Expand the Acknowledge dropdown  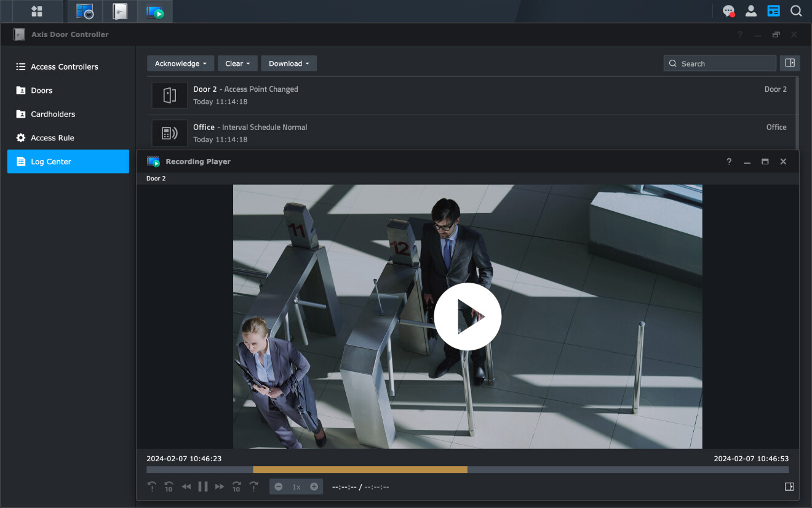point(180,63)
